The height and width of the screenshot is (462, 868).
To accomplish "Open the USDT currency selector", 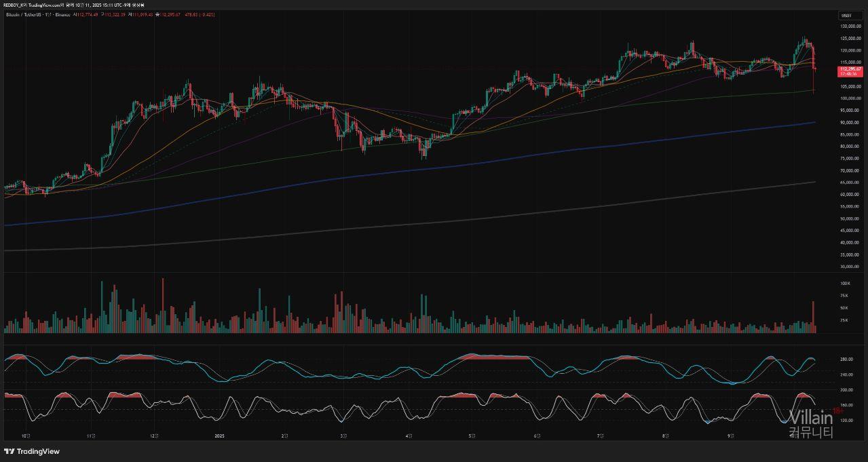I will click(846, 15).
